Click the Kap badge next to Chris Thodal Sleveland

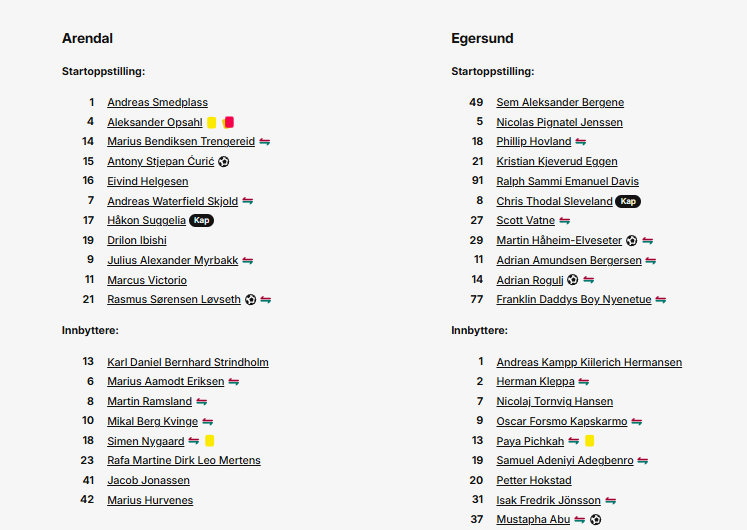pos(628,201)
